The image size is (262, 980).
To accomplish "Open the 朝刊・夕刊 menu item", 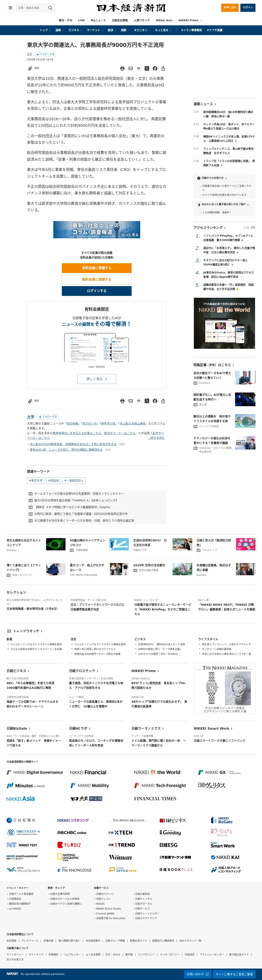I will 65,21.
